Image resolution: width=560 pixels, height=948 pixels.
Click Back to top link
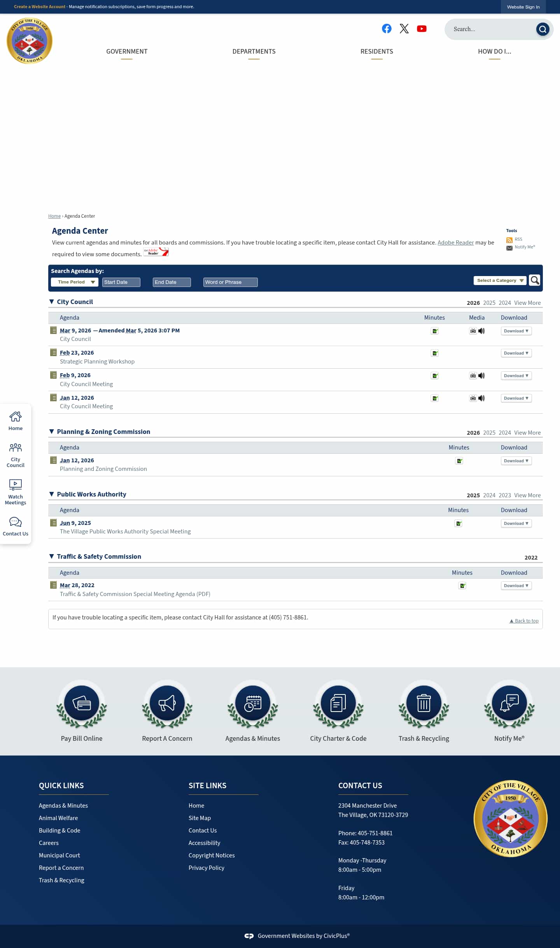[x=524, y=621]
